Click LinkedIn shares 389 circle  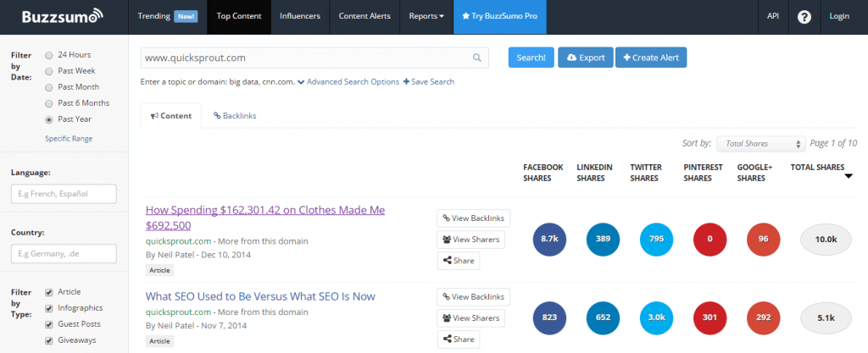pyautogui.click(x=603, y=240)
